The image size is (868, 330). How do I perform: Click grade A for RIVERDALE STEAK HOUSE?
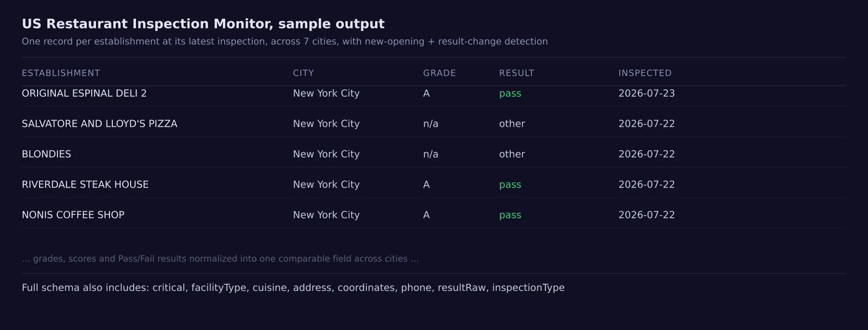[x=426, y=184]
